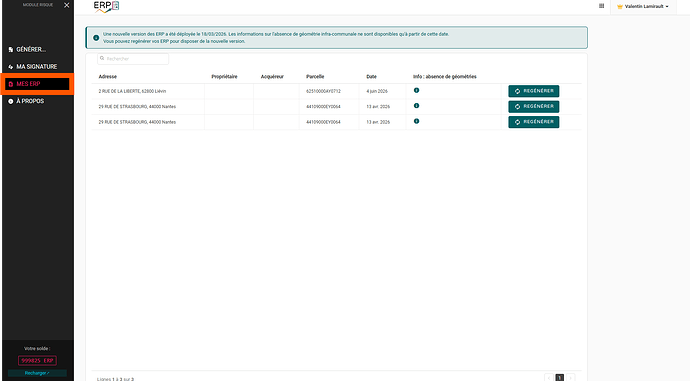Screen dimensions: 690x381
Task: Select Mes ERP in the sidebar
Action: pyautogui.click(x=37, y=84)
